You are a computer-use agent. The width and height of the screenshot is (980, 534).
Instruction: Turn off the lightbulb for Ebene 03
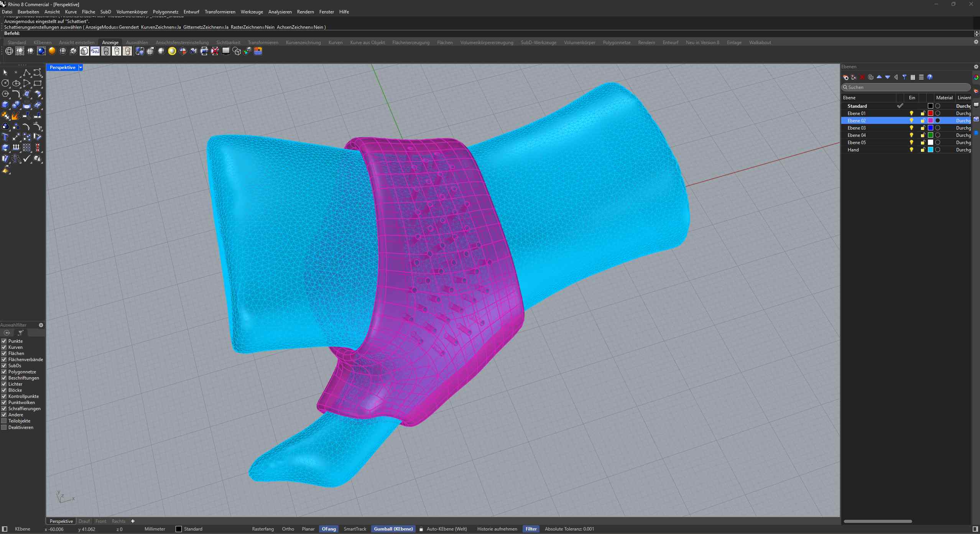[911, 128]
